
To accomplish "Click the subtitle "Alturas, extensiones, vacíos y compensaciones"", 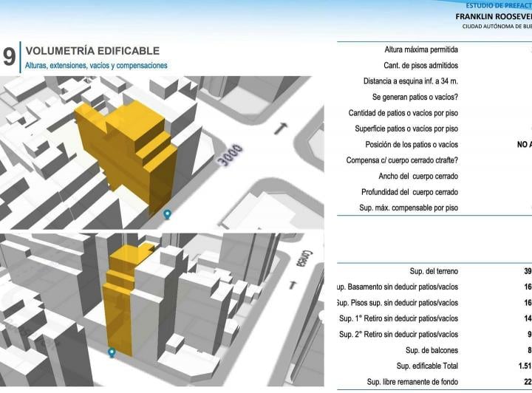I will [x=96, y=66].
